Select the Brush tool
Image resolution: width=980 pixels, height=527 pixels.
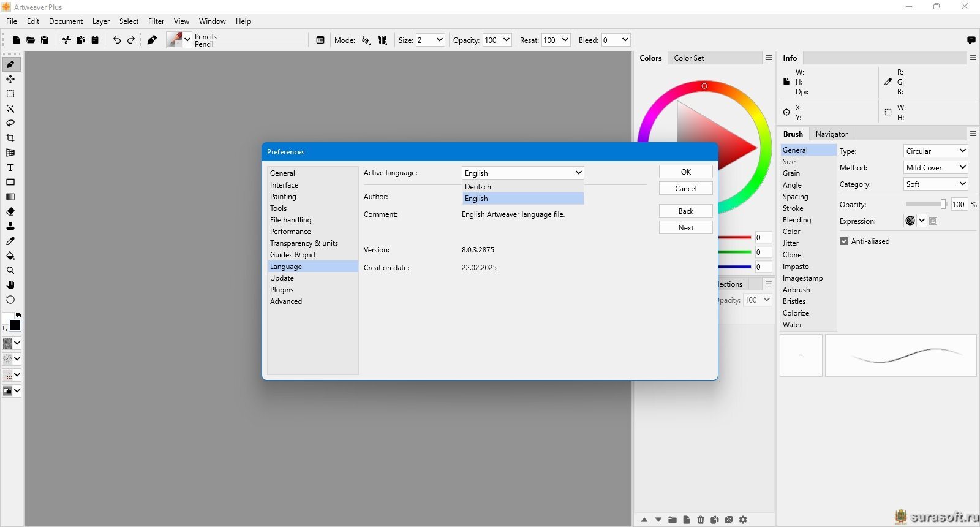pos(10,64)
